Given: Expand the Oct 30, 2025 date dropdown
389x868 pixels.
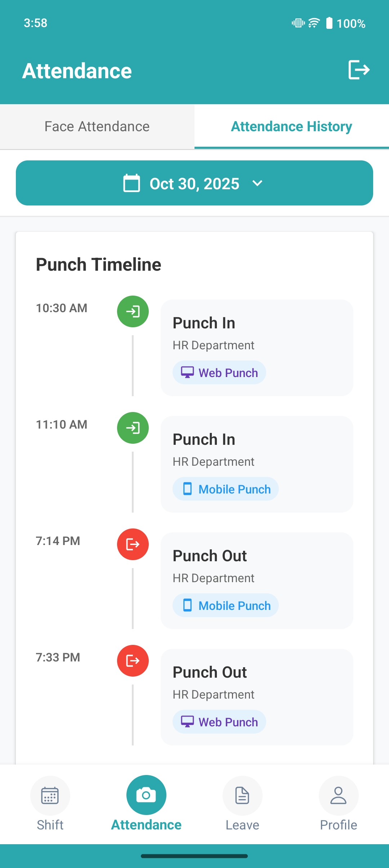Looking at the screenshot, I should (194, 183).
